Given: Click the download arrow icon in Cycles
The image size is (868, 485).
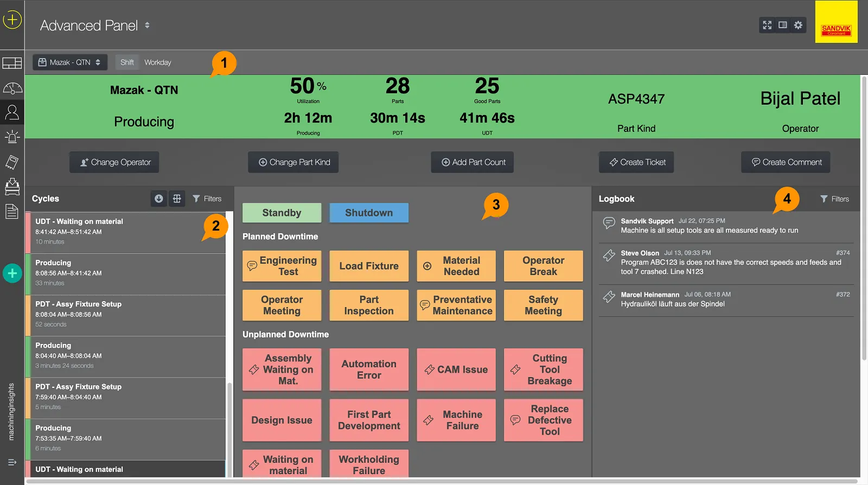Looking at the screenshot, I should coord(159,199).
